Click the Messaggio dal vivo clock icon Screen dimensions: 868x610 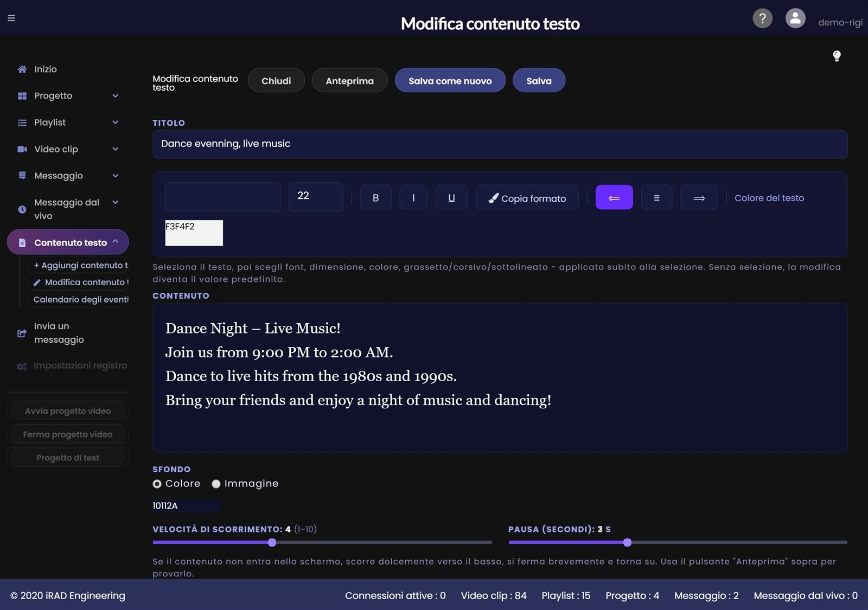point(22,209)
